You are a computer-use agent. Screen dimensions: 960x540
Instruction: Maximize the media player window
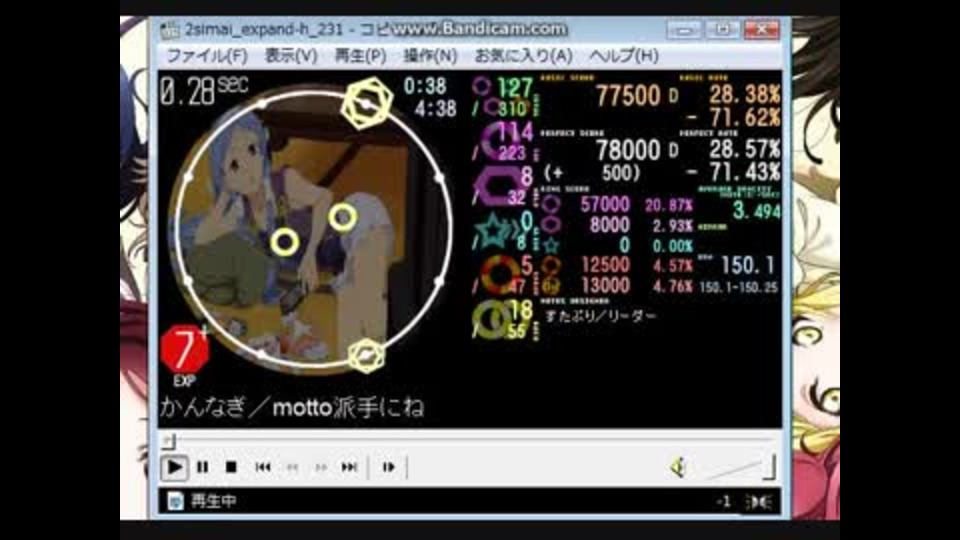[722, 29]
